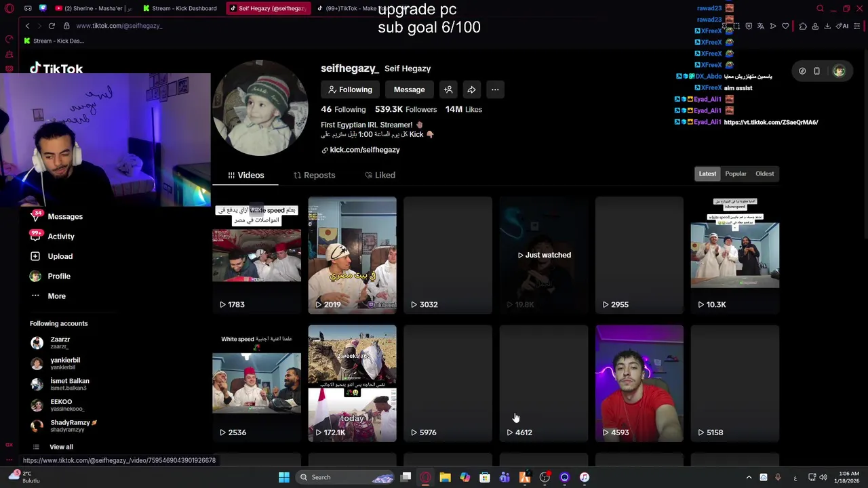Click the TikTok coins icon near avatar
Image resolution: width=868 pixels, height=488 pixels.
(802, 71)
